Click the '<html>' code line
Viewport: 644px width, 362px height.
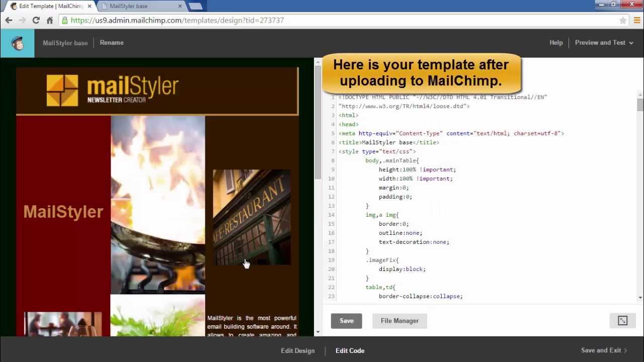coord(348,115)
